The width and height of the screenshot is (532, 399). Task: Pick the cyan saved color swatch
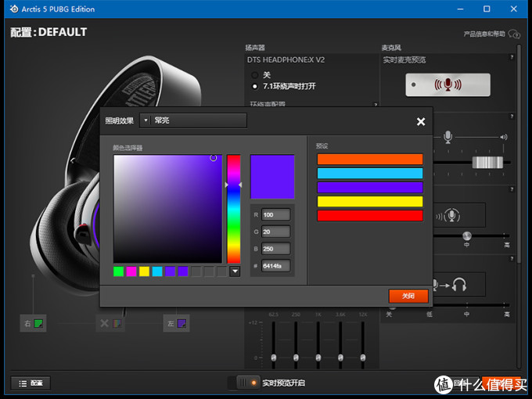(x=157, y=271)
